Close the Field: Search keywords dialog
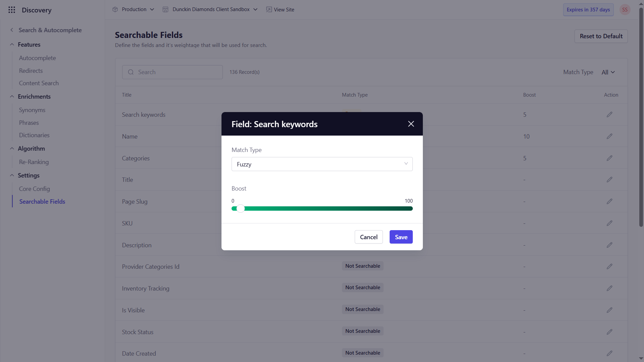 tap(411, 124)
